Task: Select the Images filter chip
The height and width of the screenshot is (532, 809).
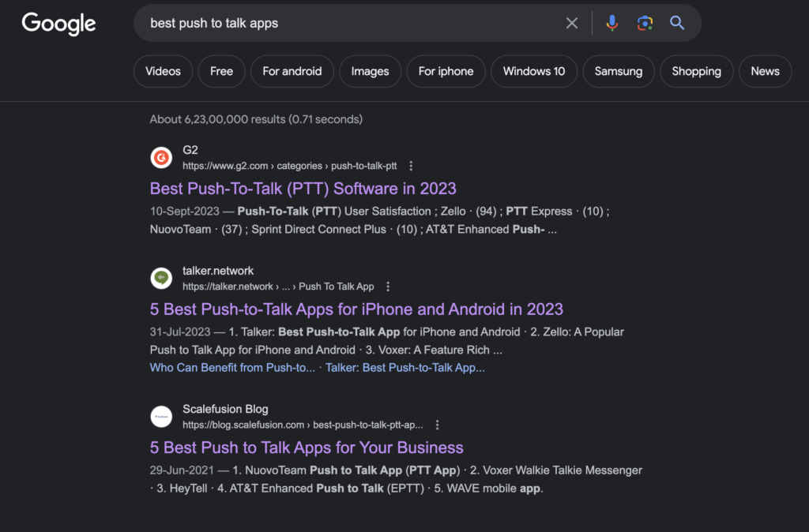Action: (370, 71)
